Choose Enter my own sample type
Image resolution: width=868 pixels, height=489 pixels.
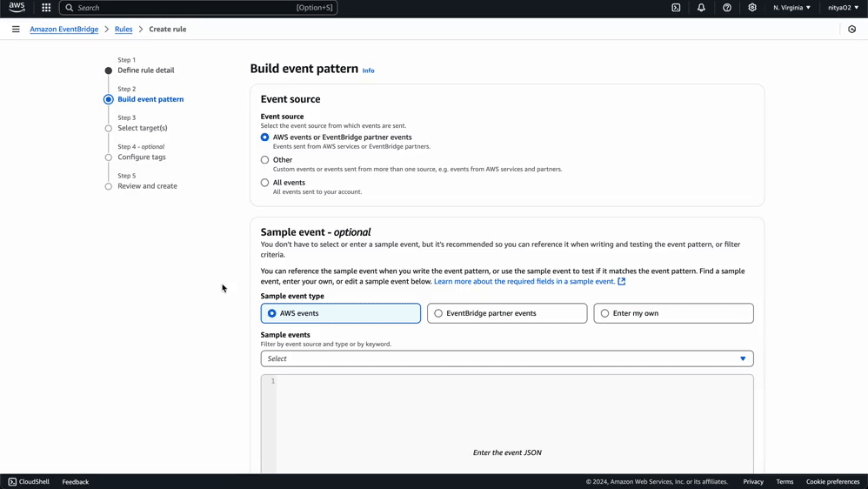[x=674, y=313]
